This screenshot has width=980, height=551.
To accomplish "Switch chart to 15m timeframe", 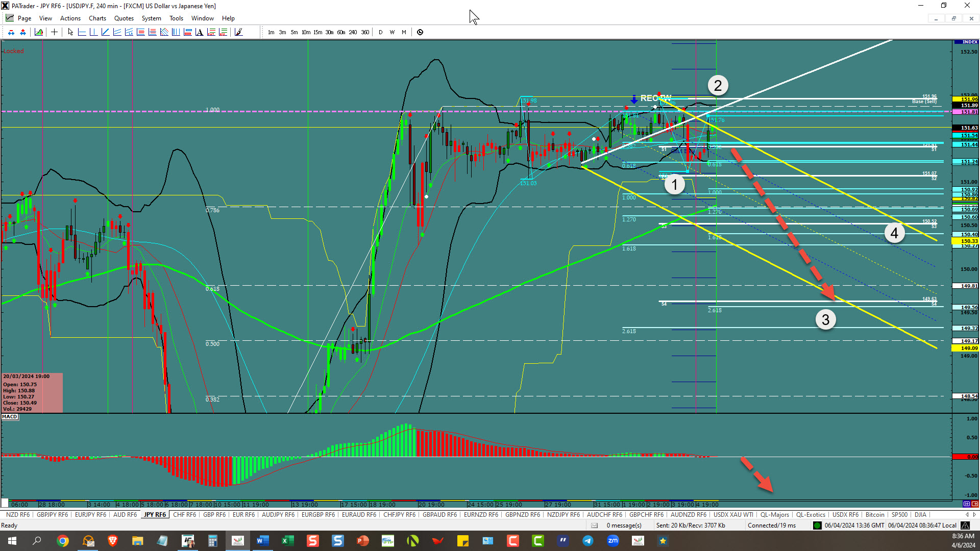I will coord(317,32).
